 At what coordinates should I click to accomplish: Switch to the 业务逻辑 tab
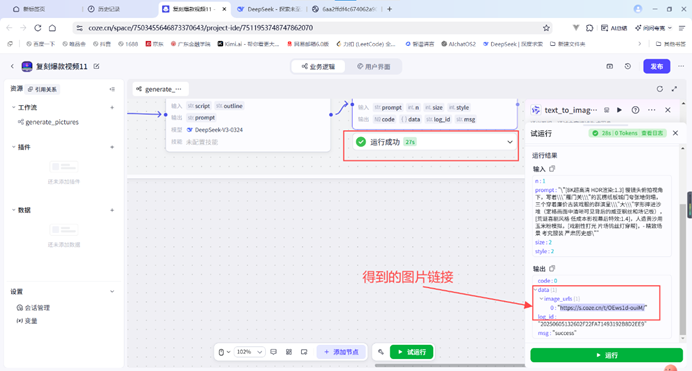point(318,67)
